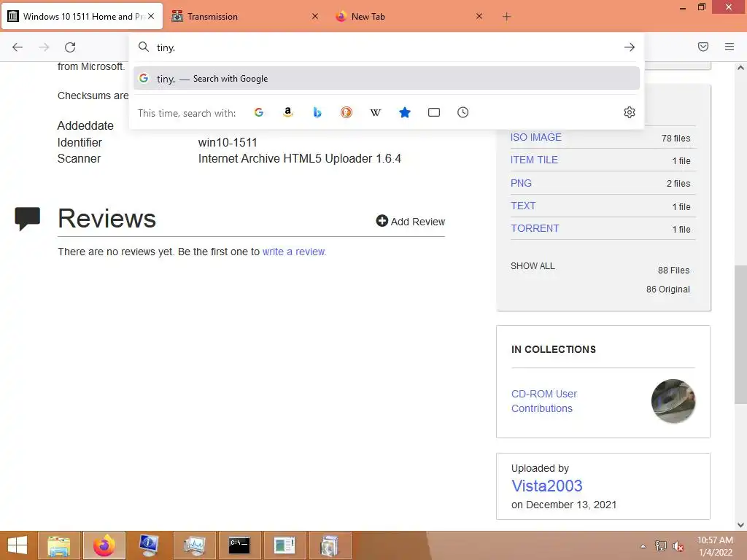Open the TORRENT download link
Screen dimensions: 747x560
[535, 228]
